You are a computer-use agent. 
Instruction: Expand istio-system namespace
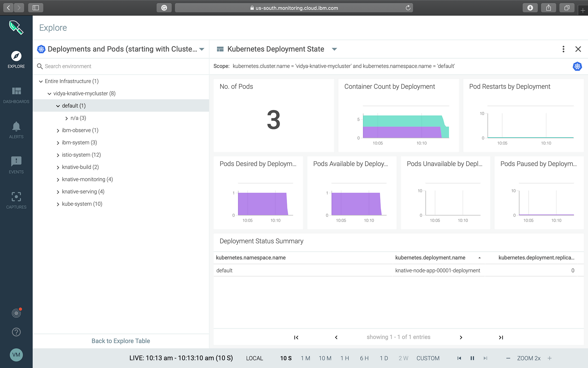[58, 155]
